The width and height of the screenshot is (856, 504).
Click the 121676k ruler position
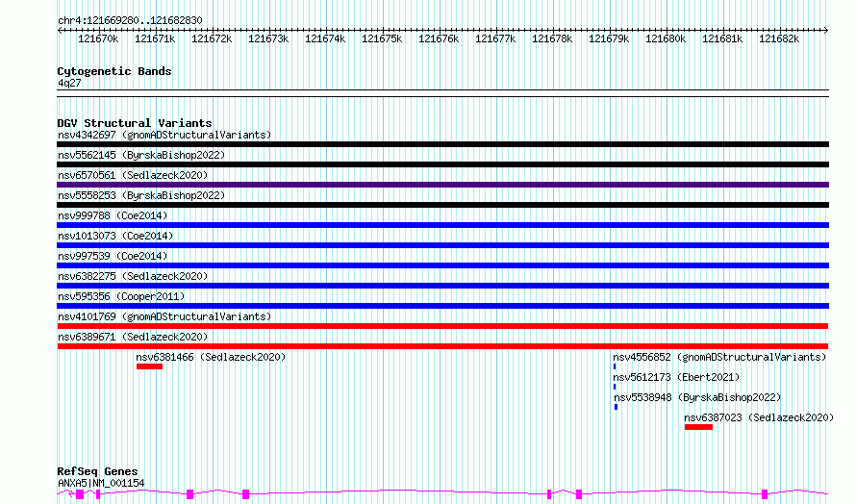[x=439, y=39]
